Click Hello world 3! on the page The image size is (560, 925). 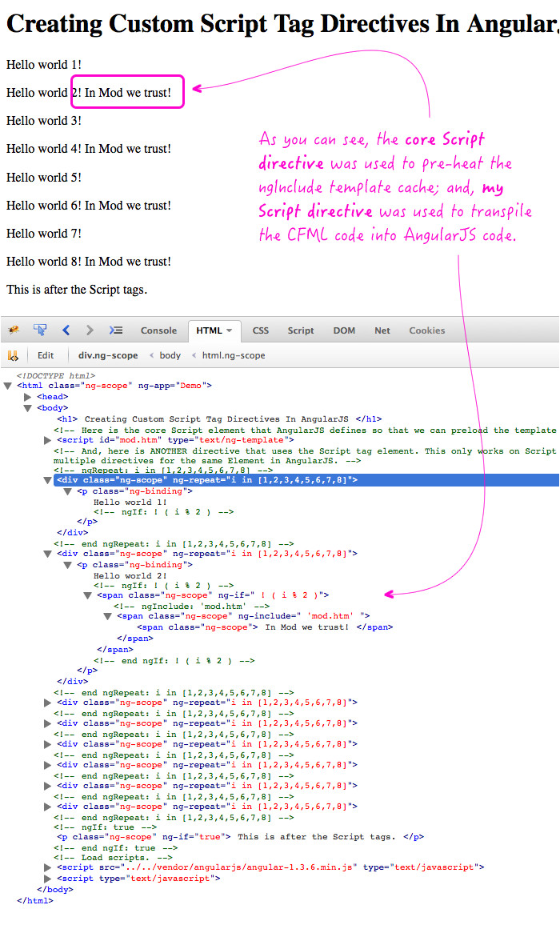coord(44,121)
